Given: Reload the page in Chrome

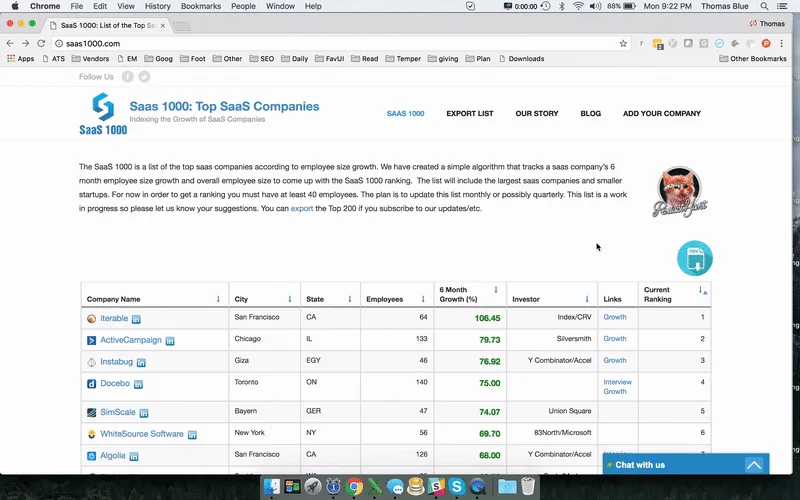Looking at the screenshot, I should [x=41, y=43].
